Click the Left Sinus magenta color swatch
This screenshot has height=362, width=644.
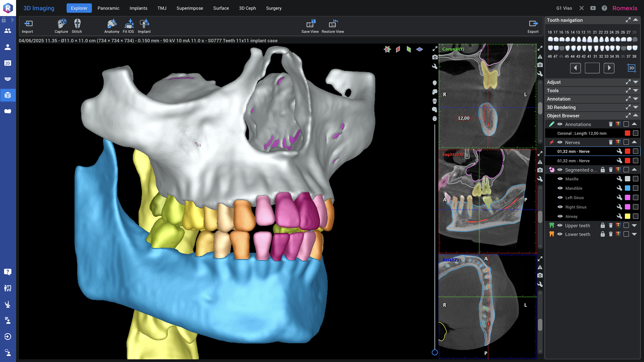point(627,198)
